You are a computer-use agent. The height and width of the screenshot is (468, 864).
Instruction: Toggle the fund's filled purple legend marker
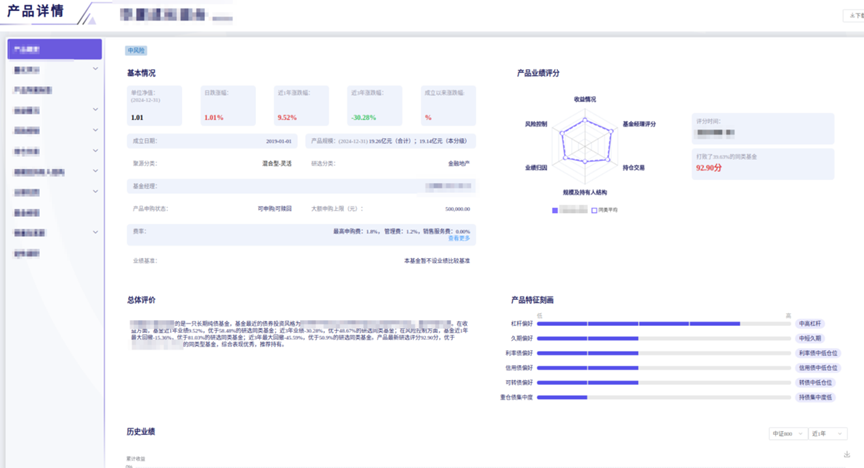click(x=556, y=210)
